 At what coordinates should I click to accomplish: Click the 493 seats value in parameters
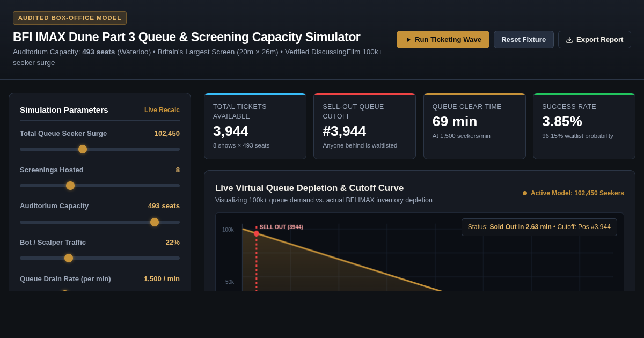(164, 205)
